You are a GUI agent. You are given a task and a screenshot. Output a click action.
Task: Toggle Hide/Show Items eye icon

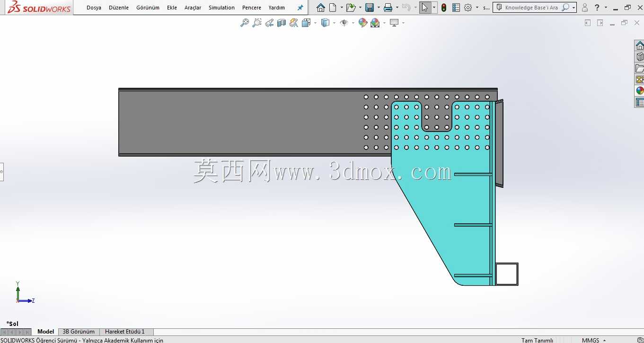coord(344,23)
